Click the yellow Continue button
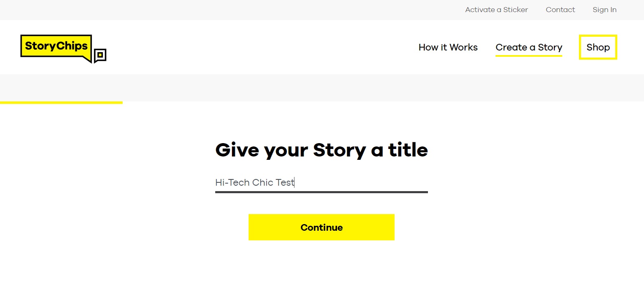 [x=321, y=227]
